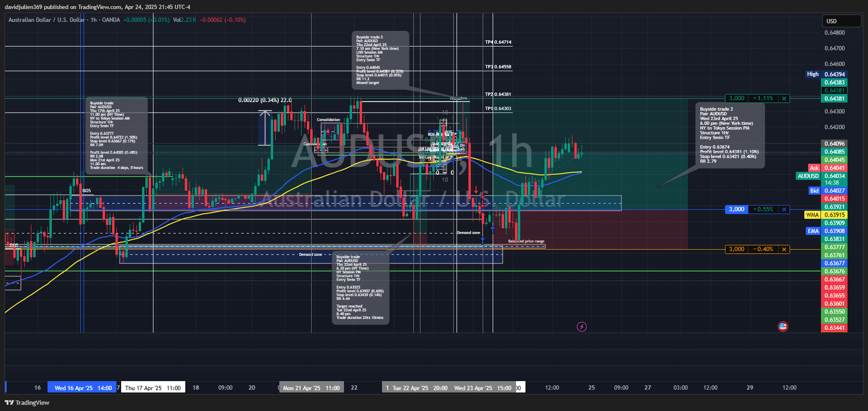Image resolution: width=868 pixels, height=411 pixels.
Task: Click the High price label 0.64394
Action: (x=826, y=74)
